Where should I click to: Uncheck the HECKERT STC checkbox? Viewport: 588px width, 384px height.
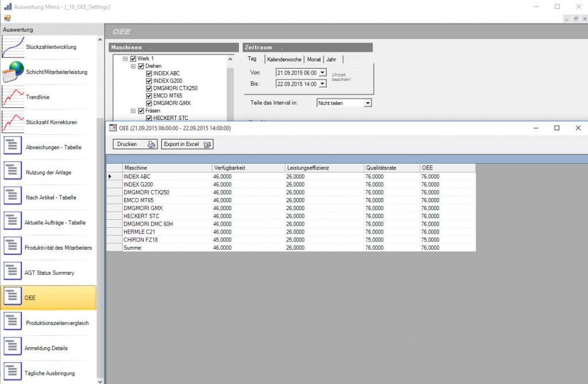149,118
